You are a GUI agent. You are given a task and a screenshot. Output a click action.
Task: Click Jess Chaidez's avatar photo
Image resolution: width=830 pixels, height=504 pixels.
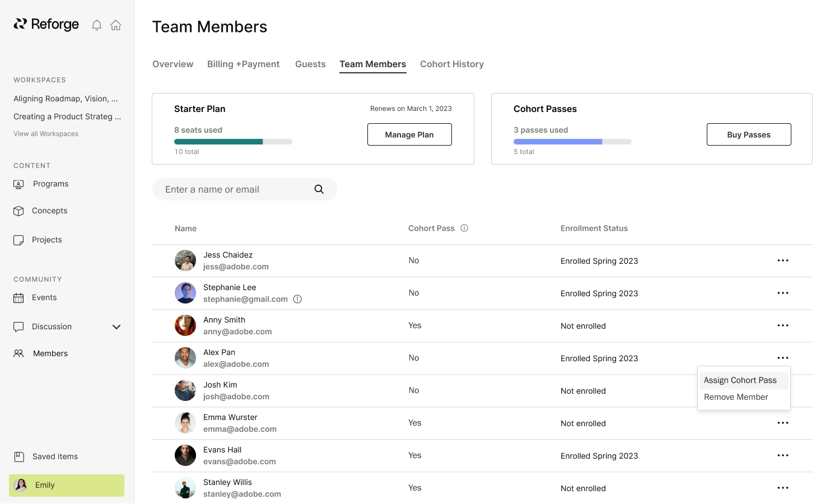pyautogui.click(x=185, y=260)
